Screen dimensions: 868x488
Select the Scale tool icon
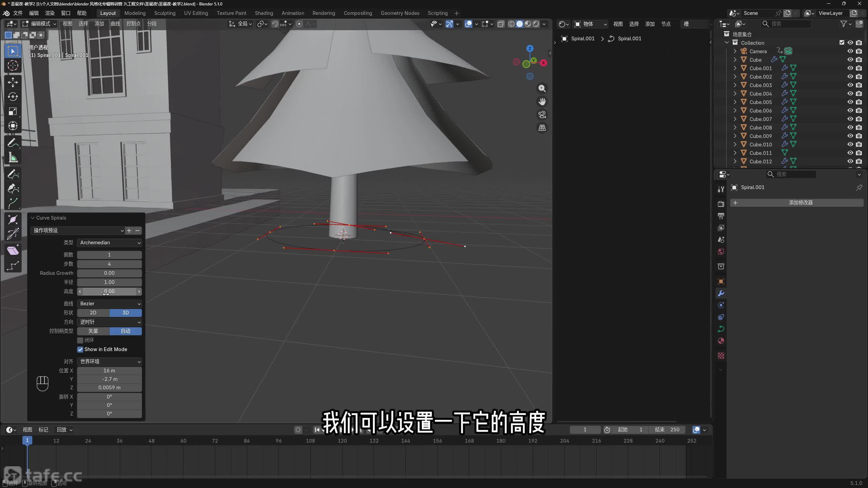coord(13,111)
